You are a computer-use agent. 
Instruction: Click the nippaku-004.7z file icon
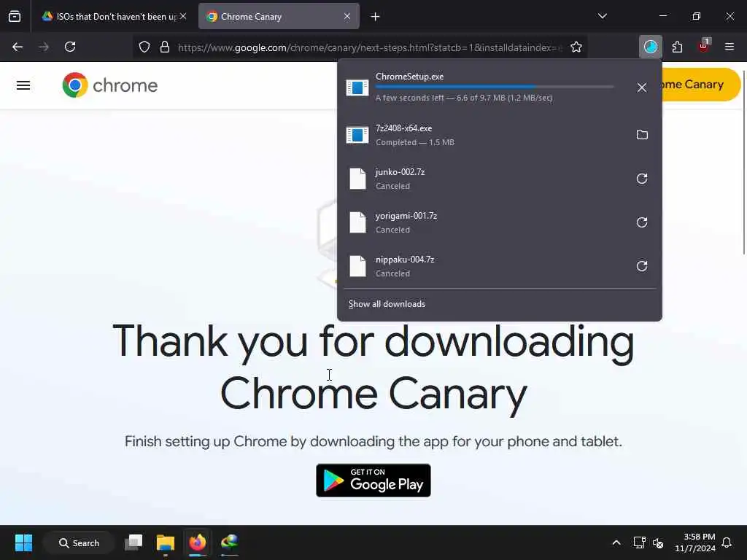pos(357,266)
